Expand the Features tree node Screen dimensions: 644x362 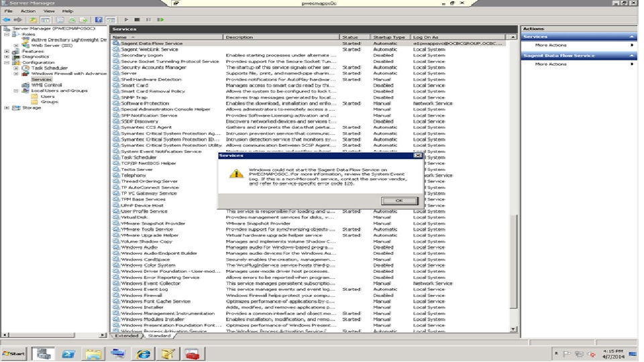7,51
